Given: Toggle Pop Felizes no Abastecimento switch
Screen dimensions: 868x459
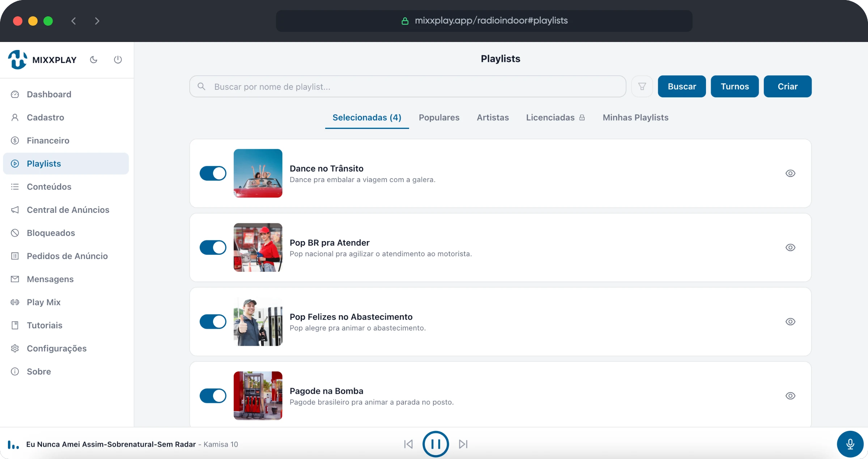Looking at the screenshot, I should [x=213, y=322].
